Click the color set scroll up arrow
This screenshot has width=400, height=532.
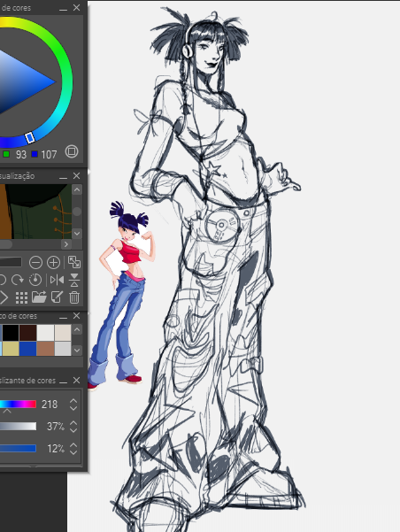coord(77,330)
